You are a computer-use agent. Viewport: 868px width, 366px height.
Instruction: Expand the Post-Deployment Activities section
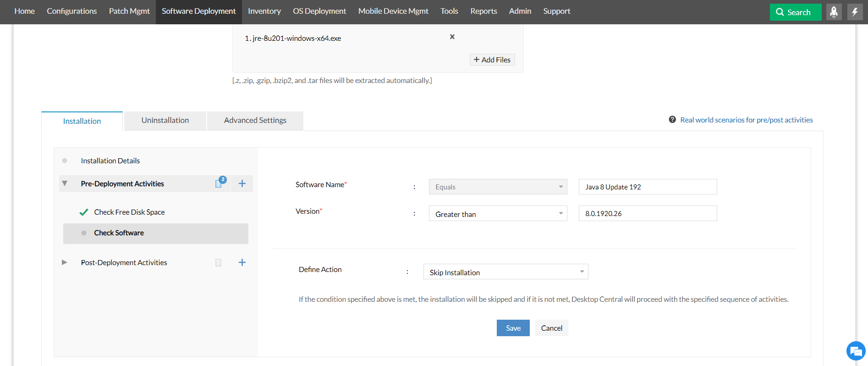(x=65, y=262)
